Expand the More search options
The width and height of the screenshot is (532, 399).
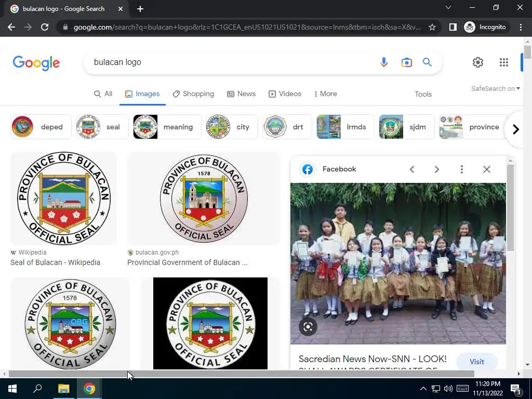pyautogui.click(x=326, y=94)
